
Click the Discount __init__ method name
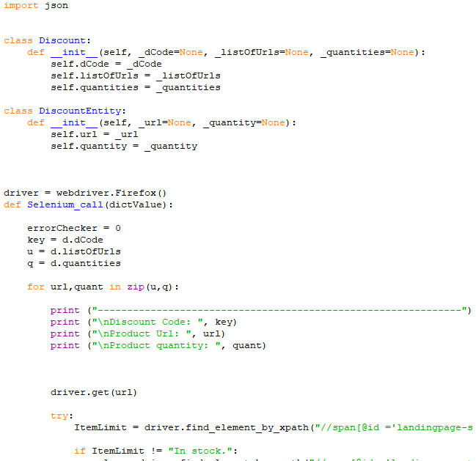coord(74,52)
